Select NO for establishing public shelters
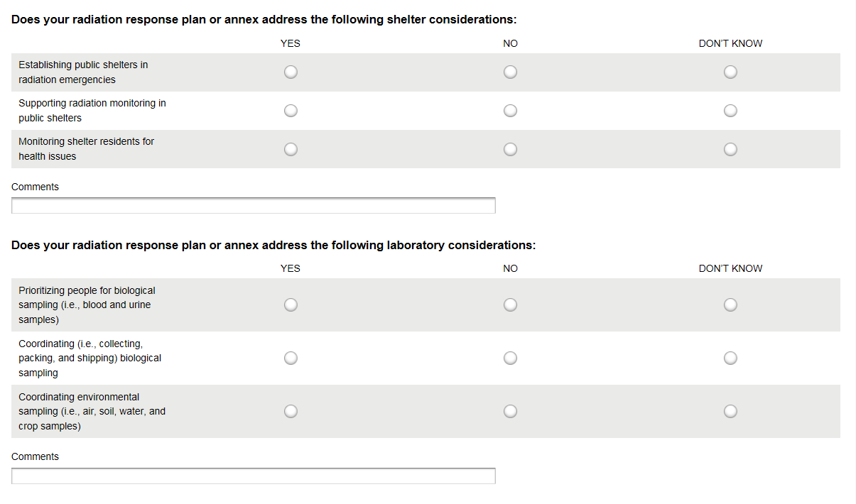This screenshot has width=856, height=504. point(510,72)
